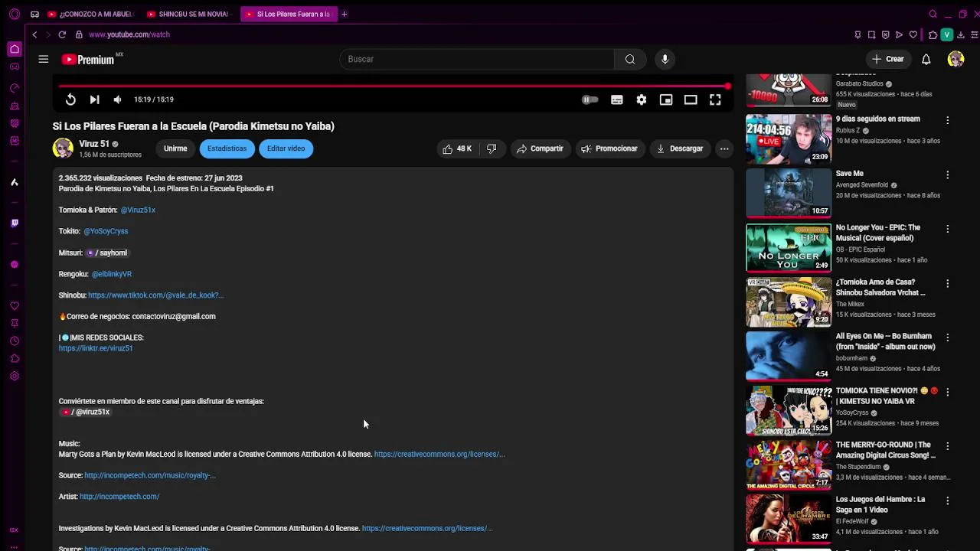Click the GX Corner gamepad sidebar icon
Viewport: 980px width, 551px height.
tap(15, 67)
